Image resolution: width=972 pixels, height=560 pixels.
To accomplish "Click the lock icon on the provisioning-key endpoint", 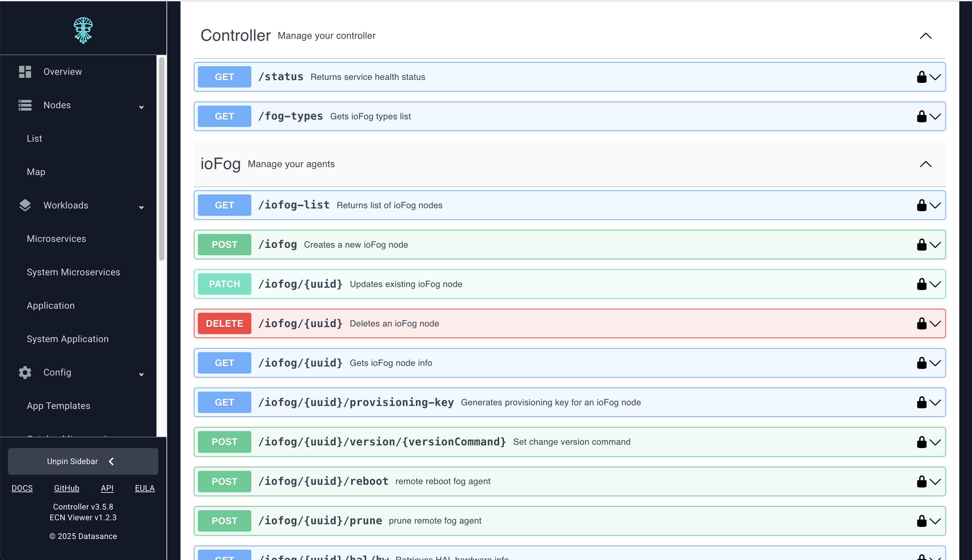I will [921, 402].
